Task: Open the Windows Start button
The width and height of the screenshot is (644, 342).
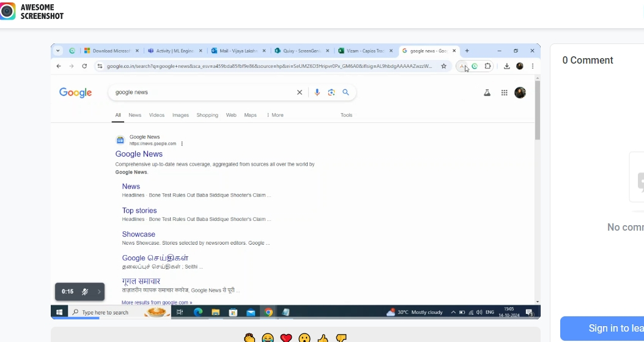Action: pos(59,313)
